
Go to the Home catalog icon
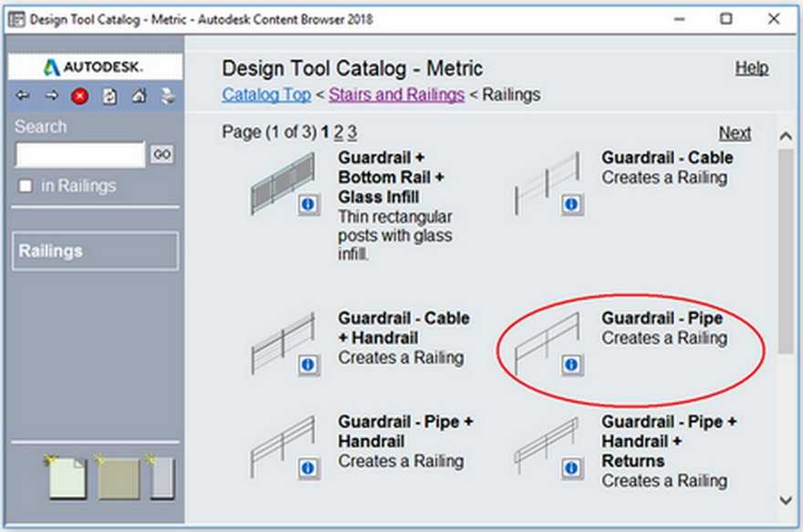pyautogui.click(x=139, y=96)
